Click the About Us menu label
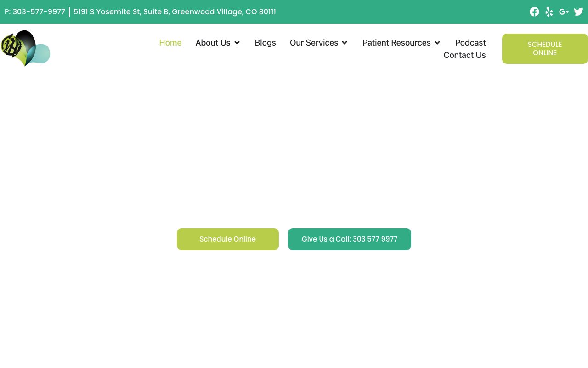Screen dimensions: 588x368 [213, 43]
